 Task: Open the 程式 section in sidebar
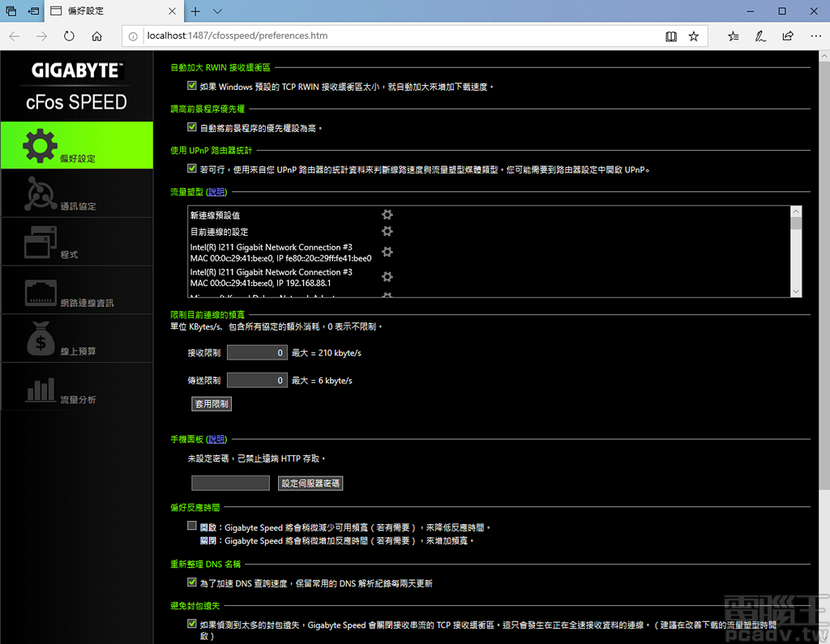[38, 241]
